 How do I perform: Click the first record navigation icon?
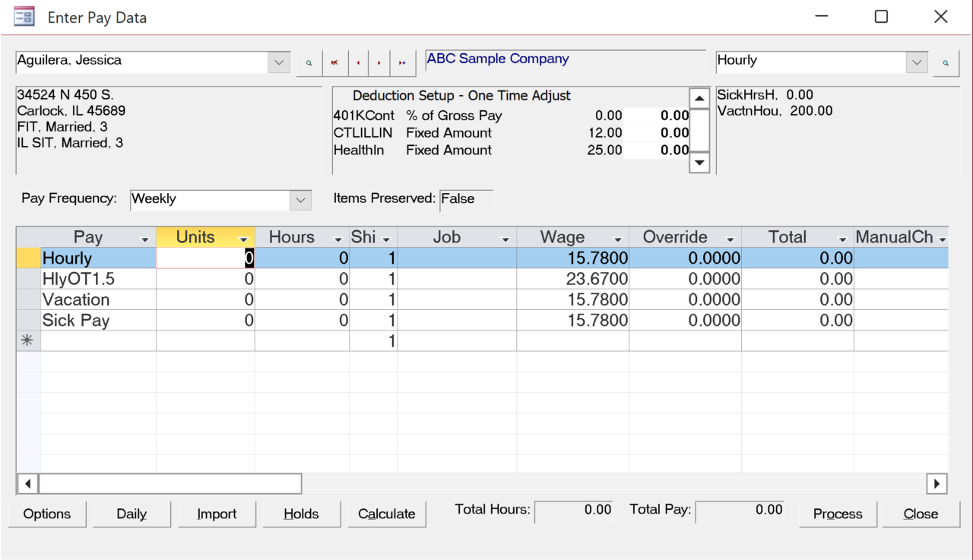tap(334, 63)
